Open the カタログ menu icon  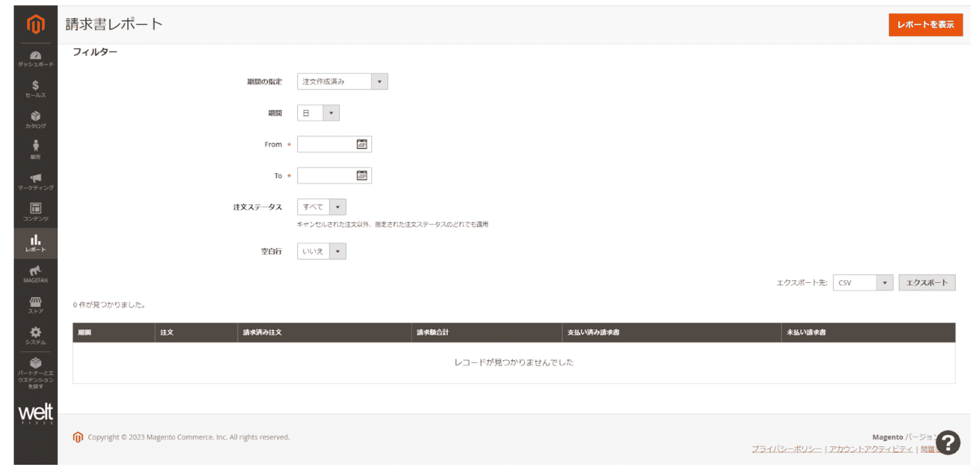pyautogui.click(x=36, y=121)
